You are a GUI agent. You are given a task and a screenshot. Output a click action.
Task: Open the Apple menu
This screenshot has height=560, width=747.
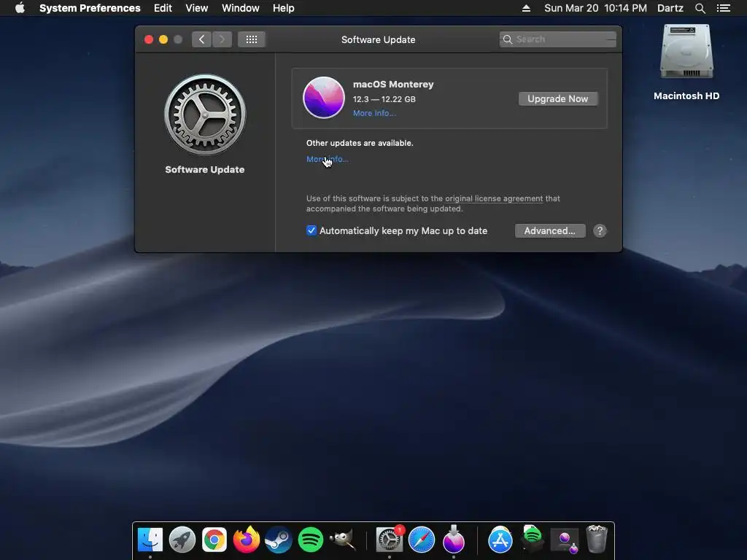click(x=20, y=8)
